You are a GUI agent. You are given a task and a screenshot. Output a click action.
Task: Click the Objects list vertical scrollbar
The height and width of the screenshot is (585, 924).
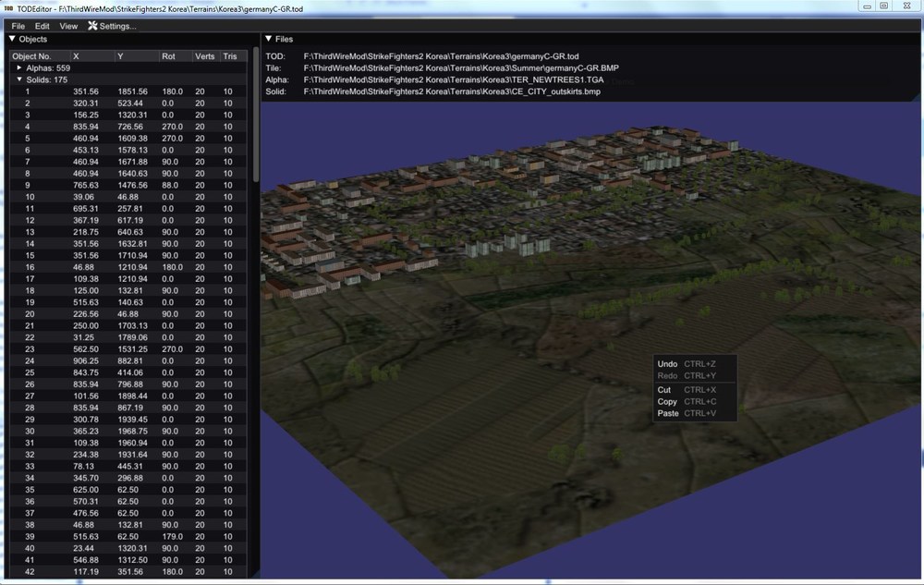256,115
